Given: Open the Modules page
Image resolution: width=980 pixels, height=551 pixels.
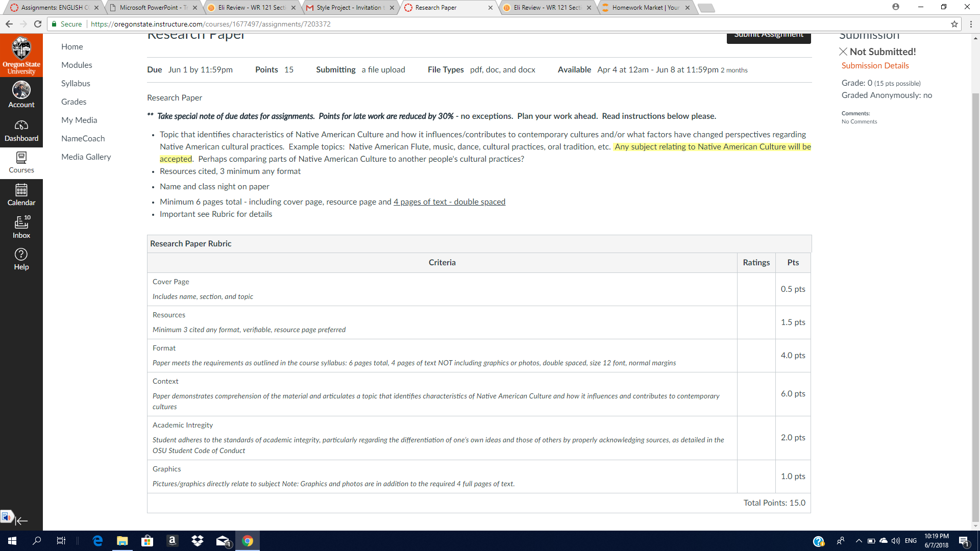Looking at the screenshot, I should pos(77,65).
